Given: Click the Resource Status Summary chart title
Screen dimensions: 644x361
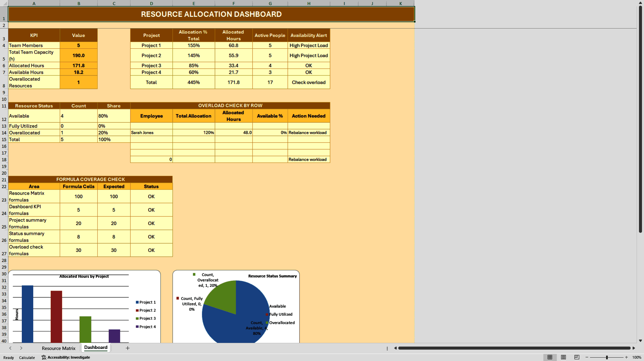Looking at the screenshot, I should tap(272, 276).
